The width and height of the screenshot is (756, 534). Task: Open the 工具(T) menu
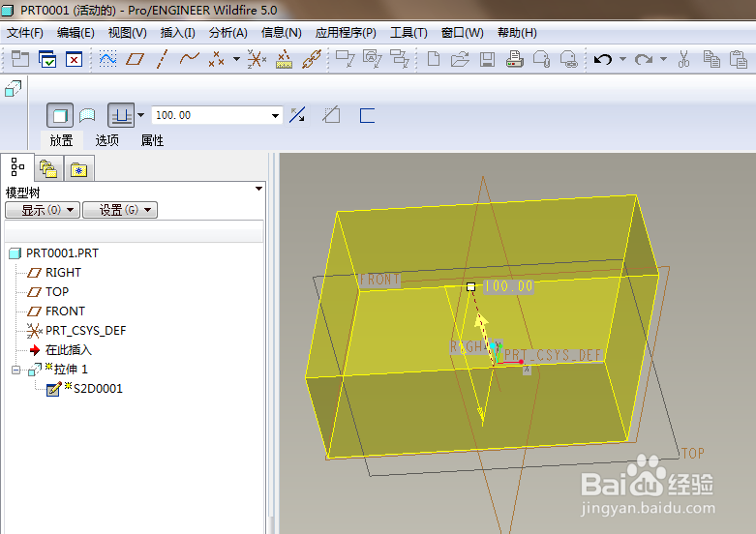tap(408, 33)
